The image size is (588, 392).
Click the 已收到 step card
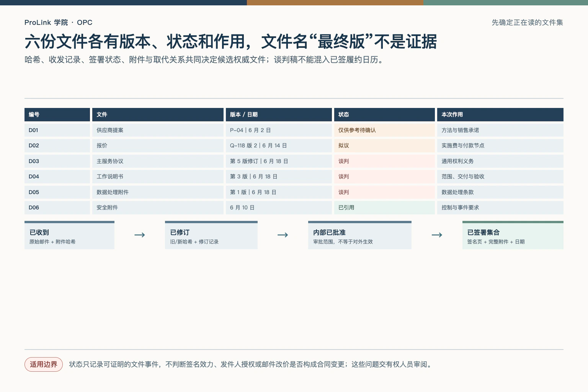[x=69, y=235]
